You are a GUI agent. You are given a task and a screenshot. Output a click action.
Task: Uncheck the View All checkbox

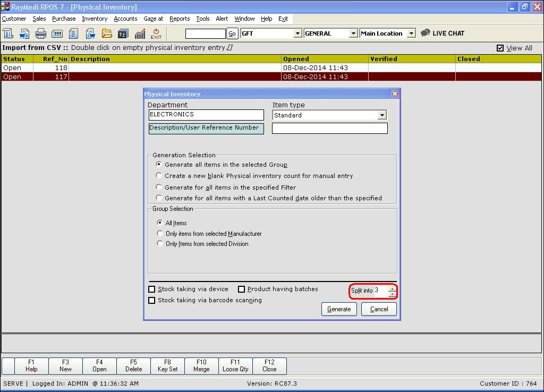tap(500, 48)
